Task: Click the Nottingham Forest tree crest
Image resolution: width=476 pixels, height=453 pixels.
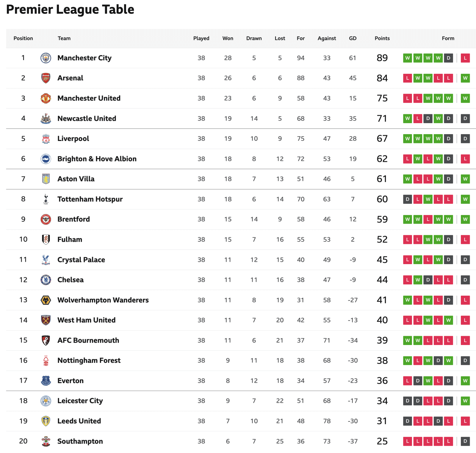Action: (x=46, y=360)
